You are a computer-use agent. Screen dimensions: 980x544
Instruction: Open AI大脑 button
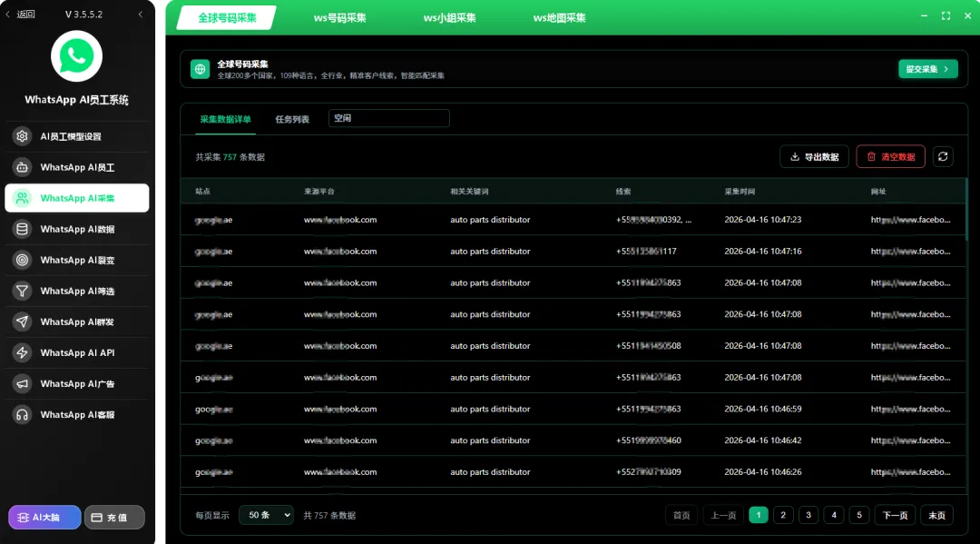pyautogui.click(x=44, y=517)
